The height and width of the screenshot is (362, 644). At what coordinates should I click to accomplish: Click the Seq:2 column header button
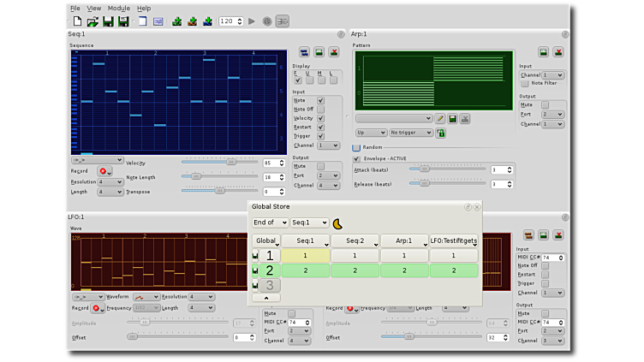355,241
